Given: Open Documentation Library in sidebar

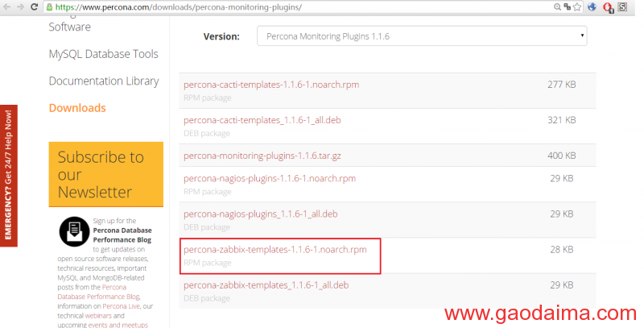Looking at the screenshot, I should (x=104, y=81).
